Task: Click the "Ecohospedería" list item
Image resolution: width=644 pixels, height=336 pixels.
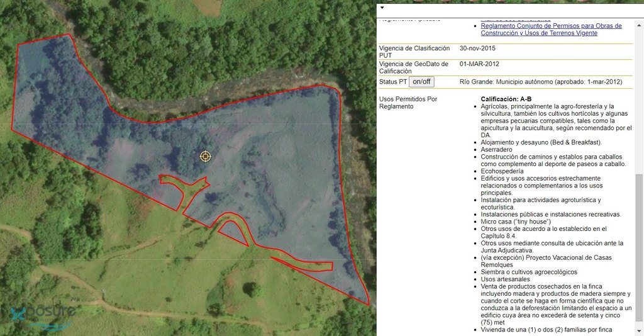Action: point(502,171)
